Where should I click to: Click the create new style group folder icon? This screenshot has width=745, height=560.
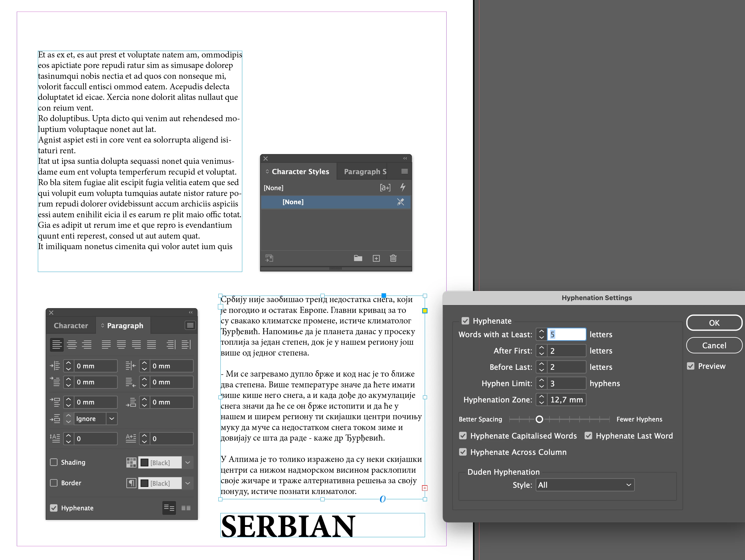coord(358,258)
